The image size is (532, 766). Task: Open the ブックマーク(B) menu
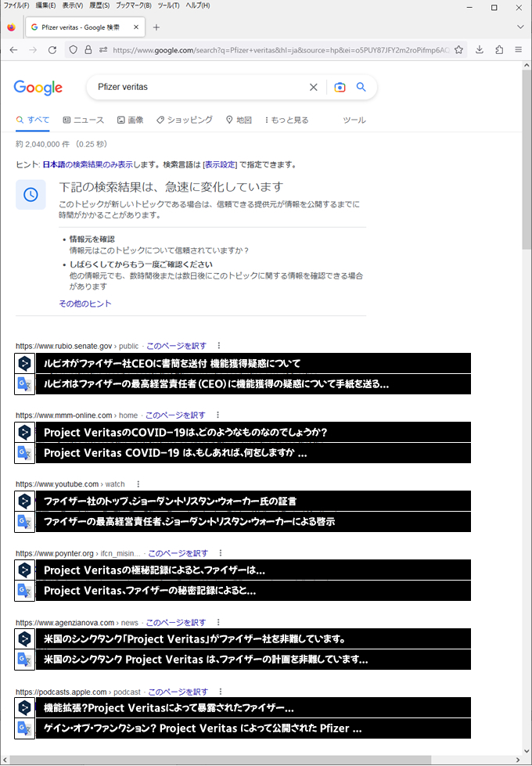(x=133, y=5)
